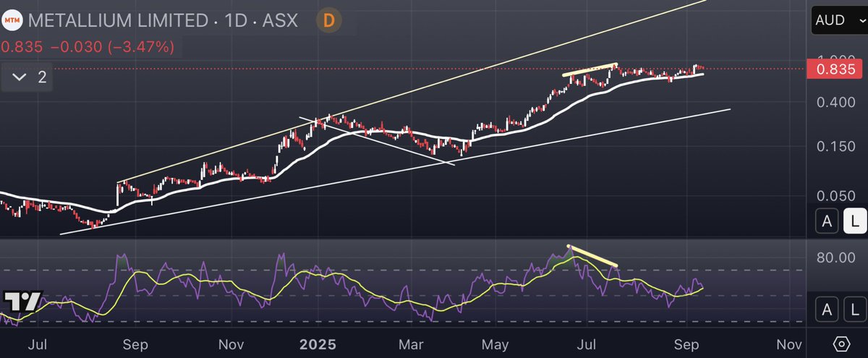The height and width of the screenshot is (358, 868).
Task: Toggle log scale L on RSI pane
Action: [x=854, y=310]
